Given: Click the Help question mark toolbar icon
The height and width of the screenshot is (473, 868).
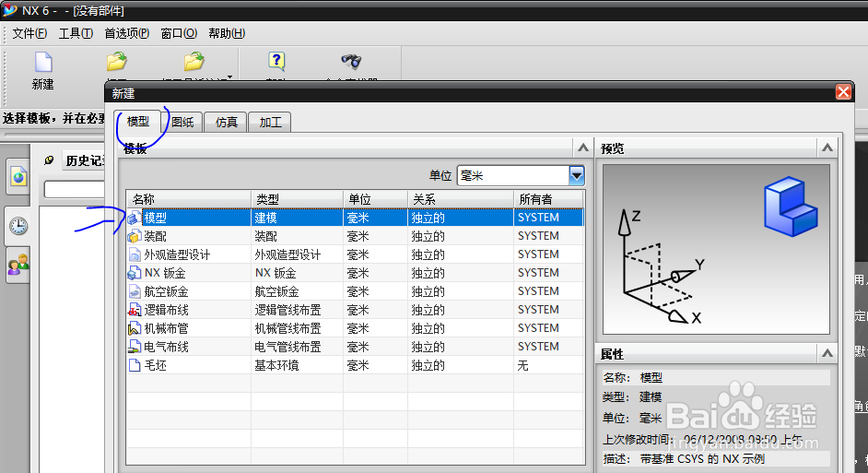Looking at the screenshot, I should pyautogui.click(x=276, y=62).
